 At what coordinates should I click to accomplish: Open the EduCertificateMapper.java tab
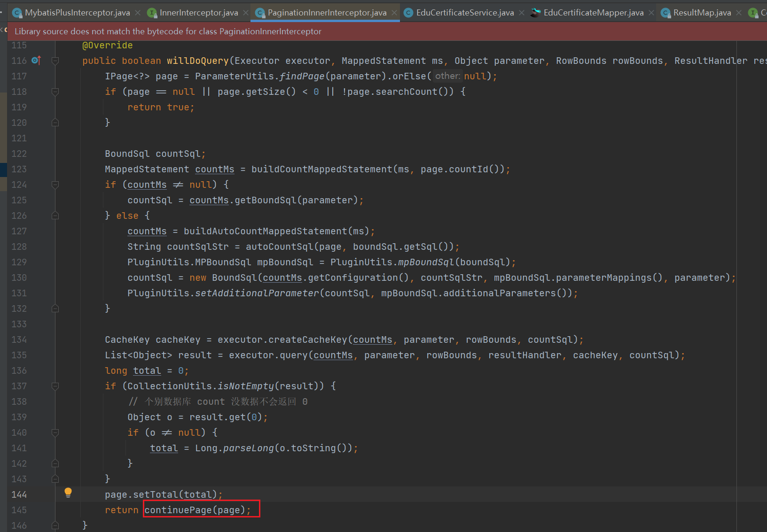[x=593, y=13]
